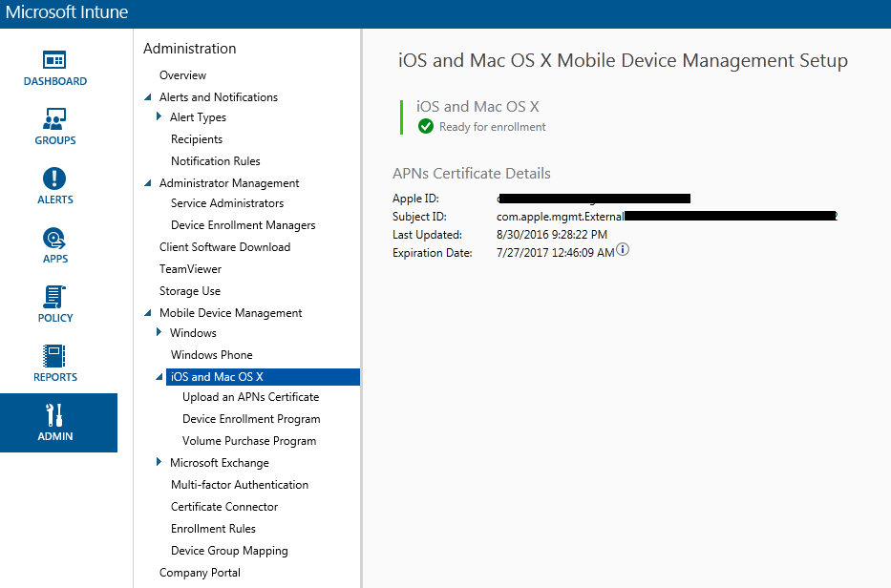Screen dimensions: 891x588
Task: Open Notification Rules
Action: [216, 161]
